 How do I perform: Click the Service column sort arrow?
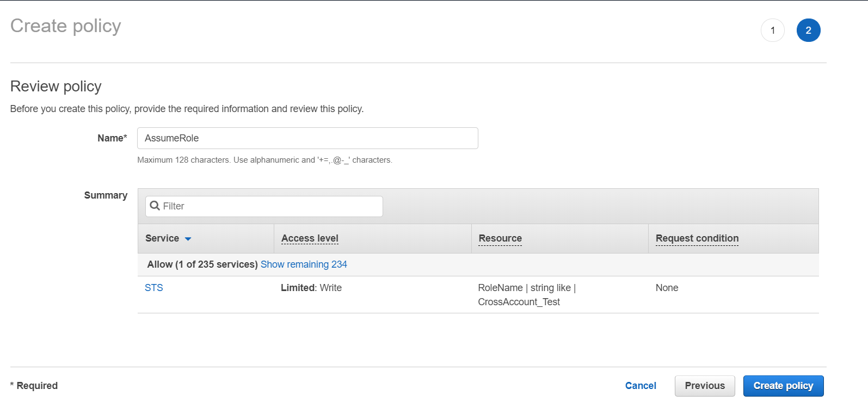click(188, 239)
